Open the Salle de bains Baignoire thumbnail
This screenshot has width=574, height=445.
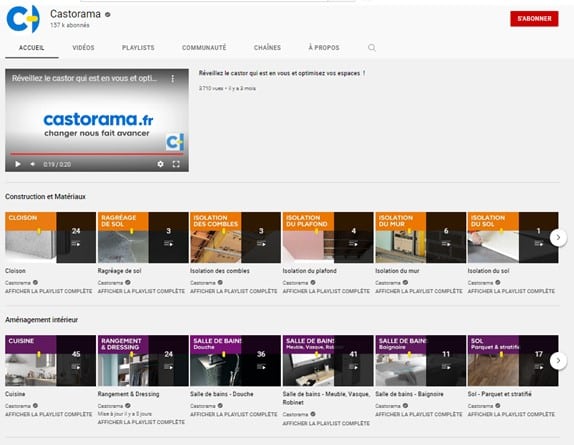pos(421,360)
